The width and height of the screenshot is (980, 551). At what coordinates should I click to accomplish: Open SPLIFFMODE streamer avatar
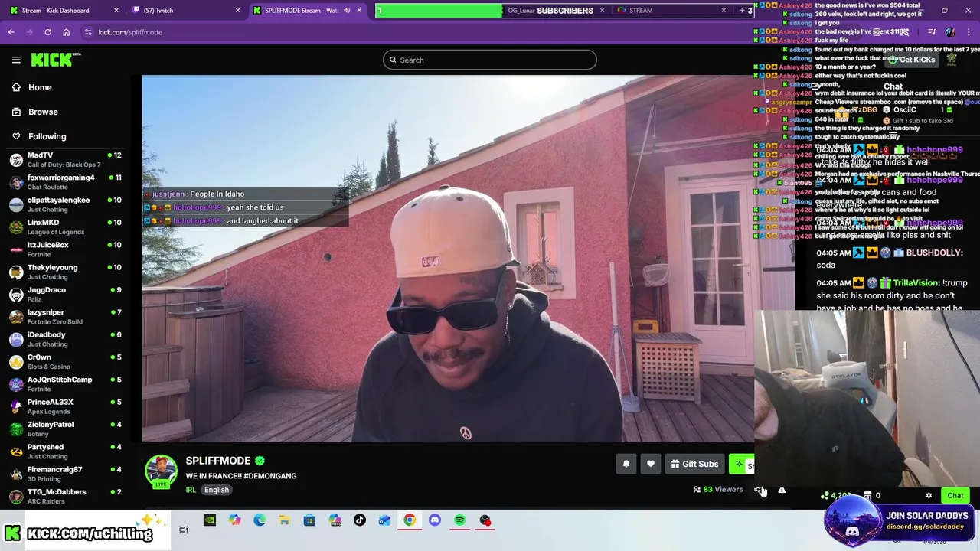(162, 471)
